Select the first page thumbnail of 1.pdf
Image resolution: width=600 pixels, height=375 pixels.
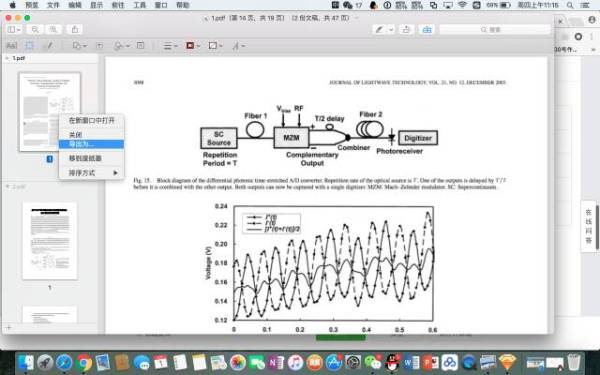pos(50,111)
